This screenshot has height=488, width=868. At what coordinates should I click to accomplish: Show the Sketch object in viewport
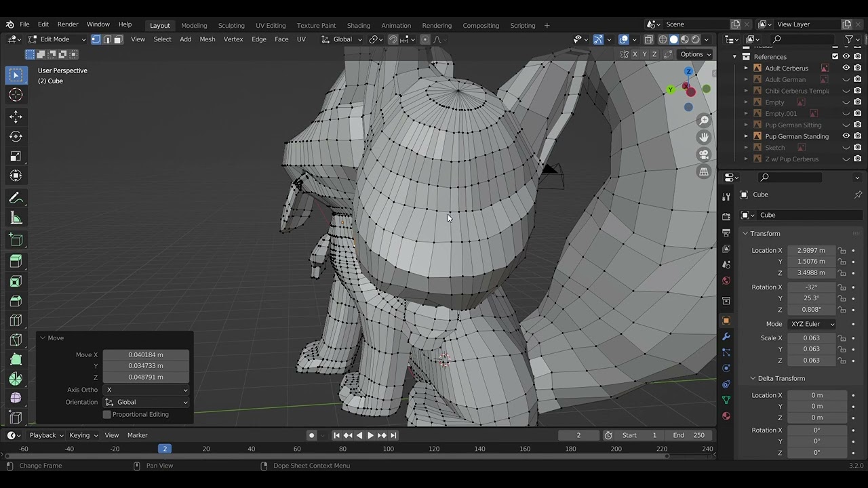846,148
